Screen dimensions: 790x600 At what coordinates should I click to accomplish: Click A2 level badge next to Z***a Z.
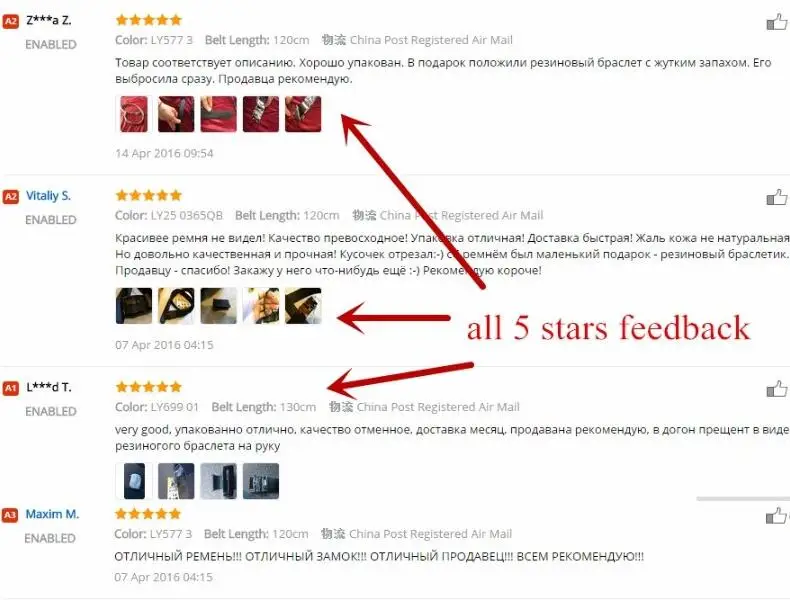[x=11, y=21]
